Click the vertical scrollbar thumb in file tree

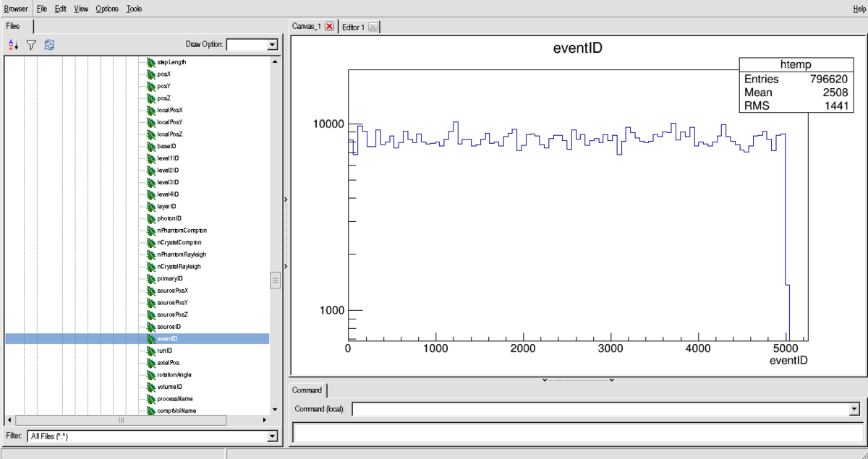pyautogui.click(x=276, y=280)
